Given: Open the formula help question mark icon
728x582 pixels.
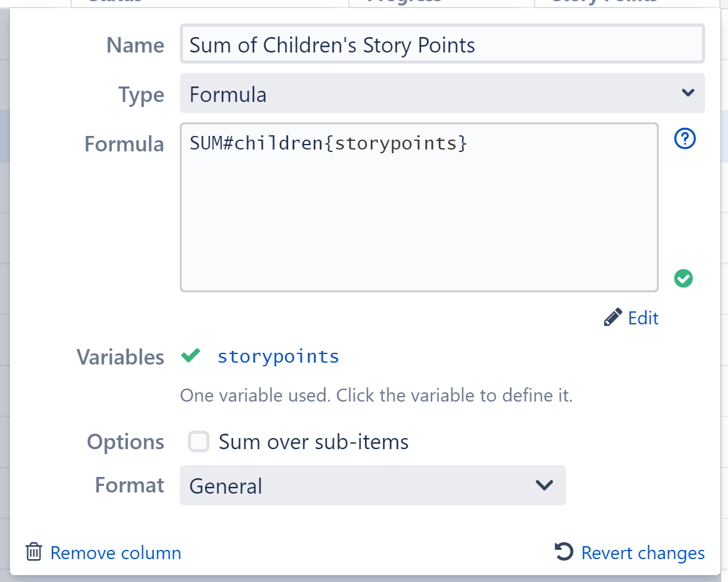Looking at the screenshot, I should click(x=684, y=138).
